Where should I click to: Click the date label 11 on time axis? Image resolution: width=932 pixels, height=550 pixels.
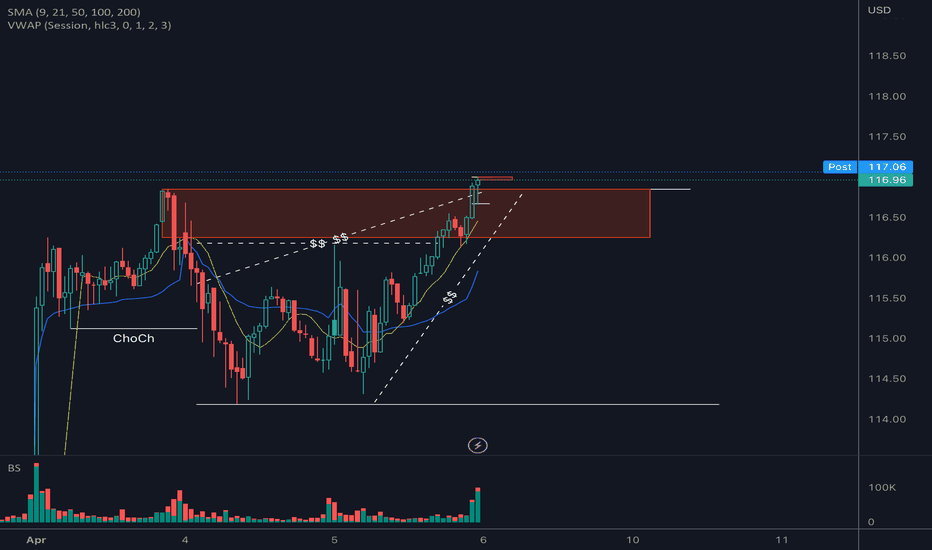coord(782,540)
